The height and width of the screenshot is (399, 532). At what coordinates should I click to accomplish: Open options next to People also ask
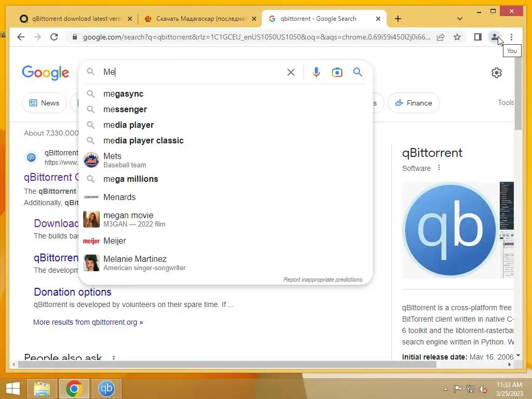click(x=114, y=357)
